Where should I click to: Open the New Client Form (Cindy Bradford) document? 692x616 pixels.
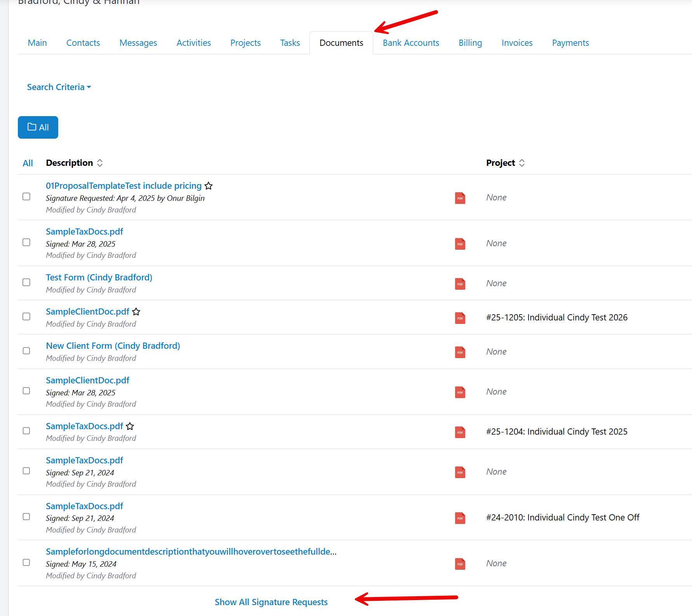(x=113, y=346)
